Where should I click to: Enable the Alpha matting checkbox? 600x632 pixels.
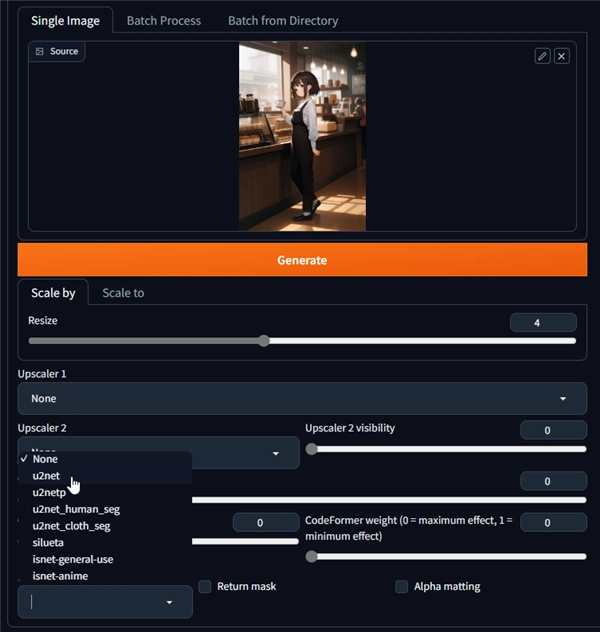(x=401, y=586)
